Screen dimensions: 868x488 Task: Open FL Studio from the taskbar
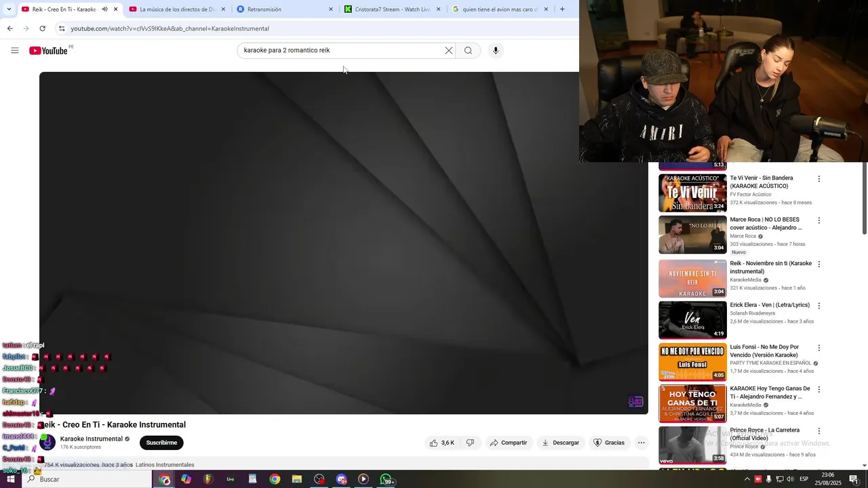point(208,479)
